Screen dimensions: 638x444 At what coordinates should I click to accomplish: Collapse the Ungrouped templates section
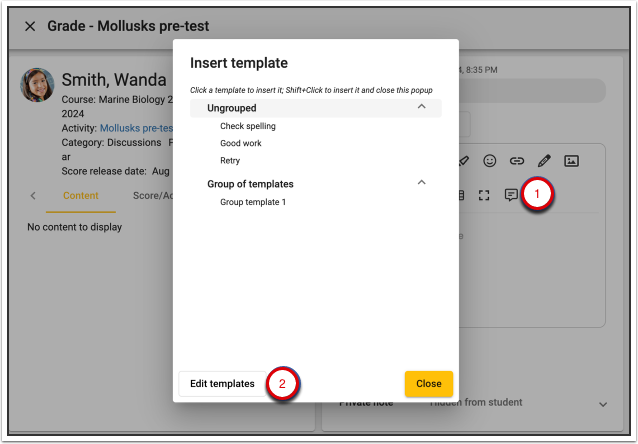click(x=421, y=107)
